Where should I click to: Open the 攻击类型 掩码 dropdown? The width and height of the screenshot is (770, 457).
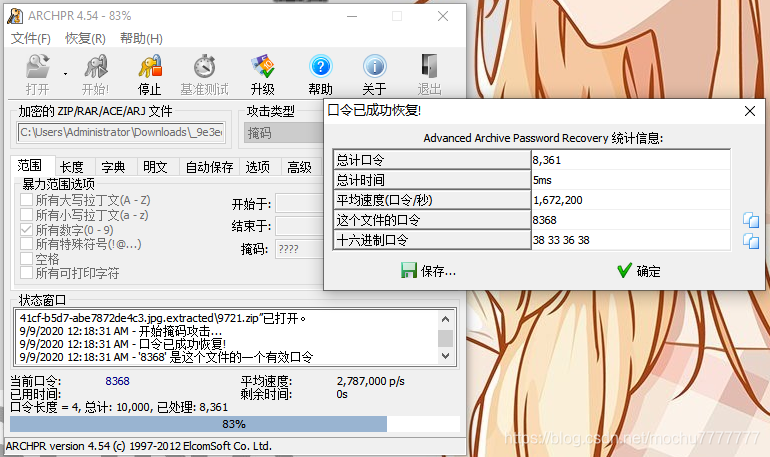pyautogui.click(x=284, y=133)
